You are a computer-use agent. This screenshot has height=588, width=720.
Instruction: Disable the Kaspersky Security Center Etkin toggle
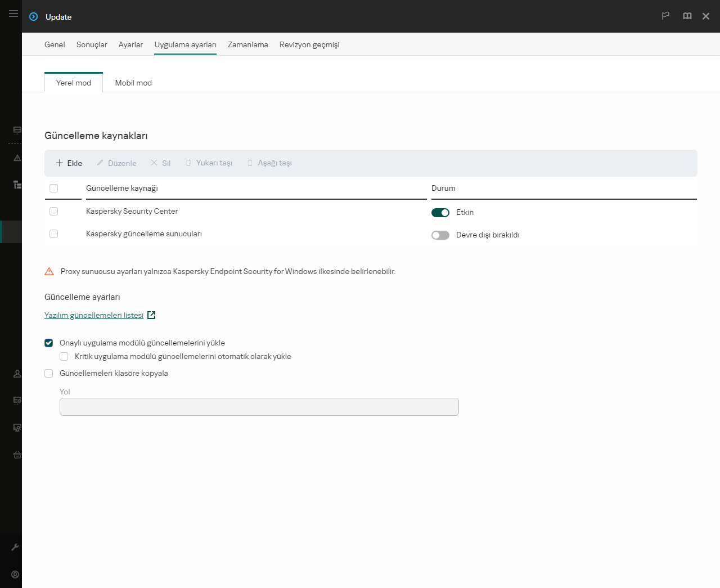(x=440, y=213)
